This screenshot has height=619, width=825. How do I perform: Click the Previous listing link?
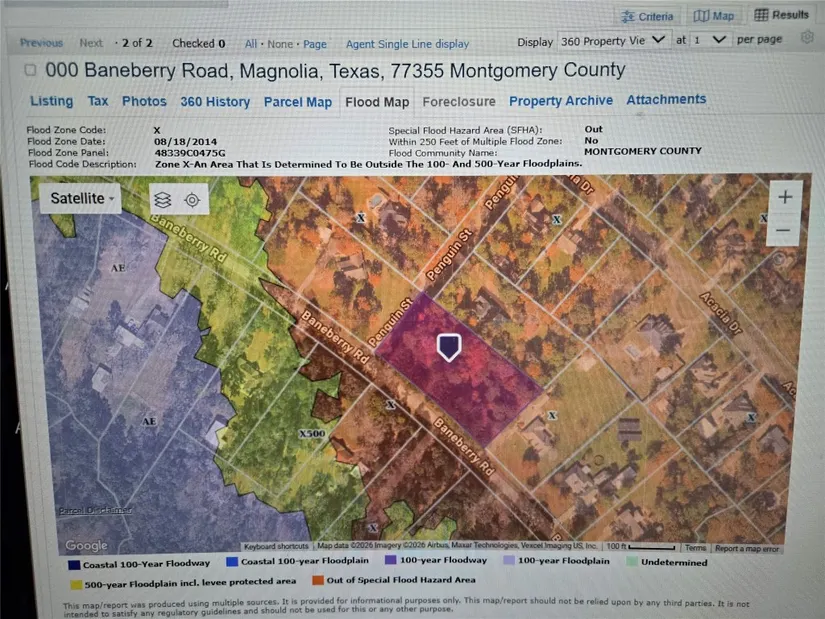(41, 43)
